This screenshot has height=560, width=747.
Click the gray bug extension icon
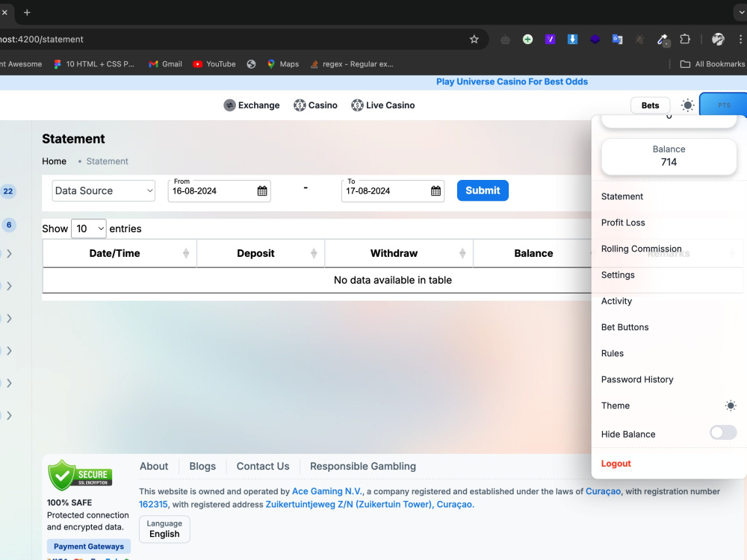click(x=640, y=40)
